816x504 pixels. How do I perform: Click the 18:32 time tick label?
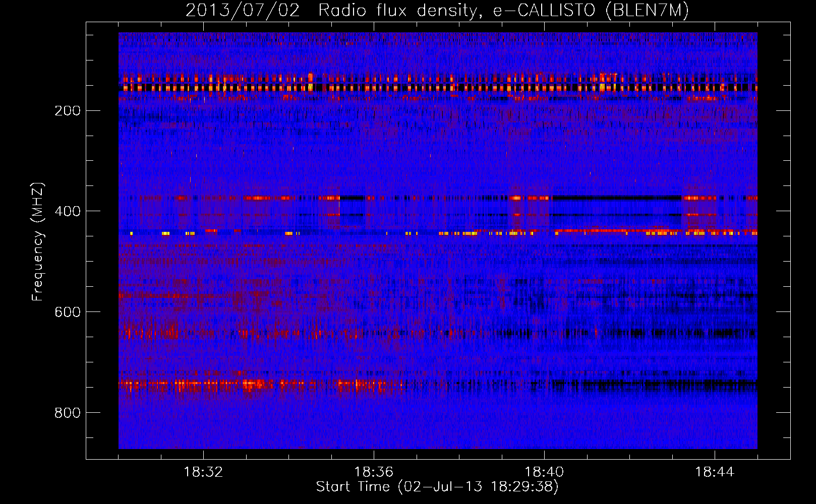point(203,472)
